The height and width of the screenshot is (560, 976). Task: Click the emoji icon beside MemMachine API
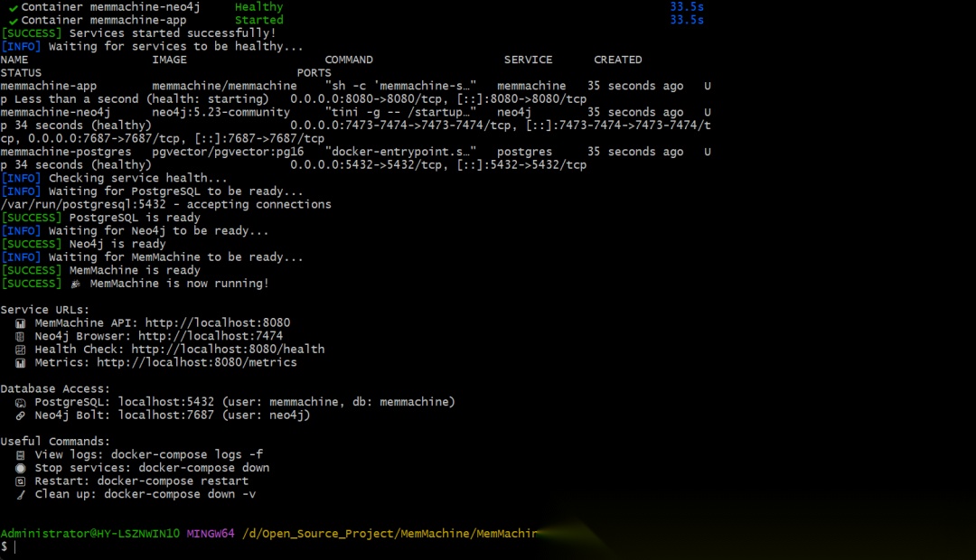(x=21, y=323)
